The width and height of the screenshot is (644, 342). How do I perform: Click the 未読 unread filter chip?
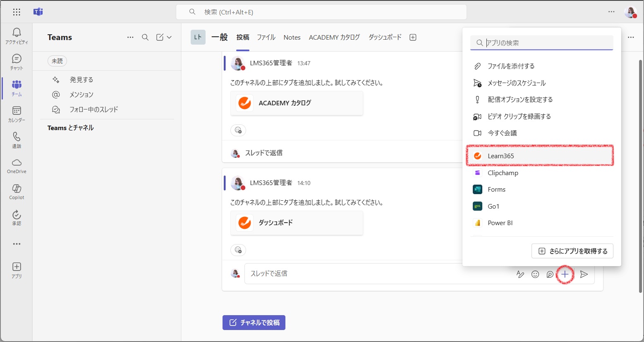(57, 61)
